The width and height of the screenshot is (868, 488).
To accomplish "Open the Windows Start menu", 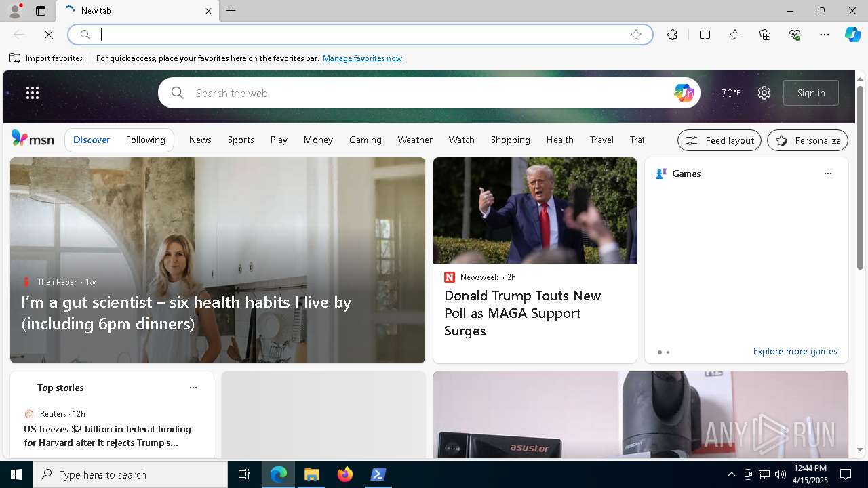I will coord(16,474).
